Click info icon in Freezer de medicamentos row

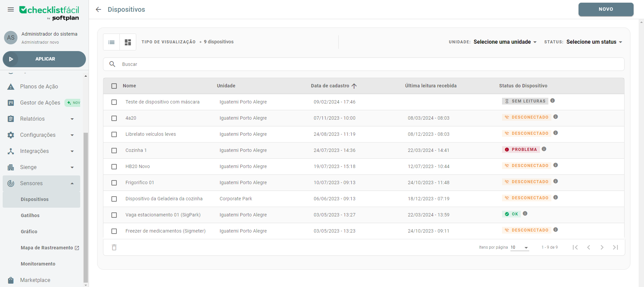(555, 230)
